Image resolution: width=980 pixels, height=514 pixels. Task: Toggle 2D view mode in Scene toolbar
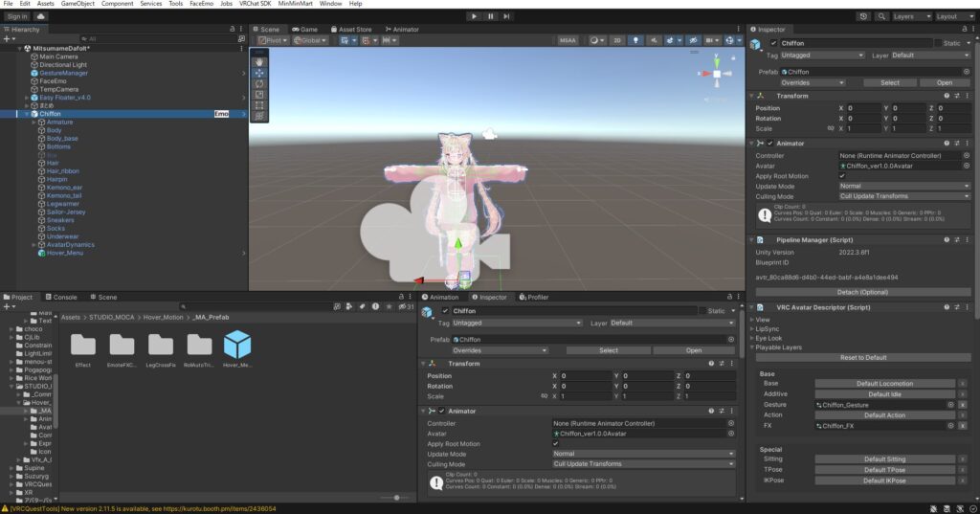[x=617, y=41]
